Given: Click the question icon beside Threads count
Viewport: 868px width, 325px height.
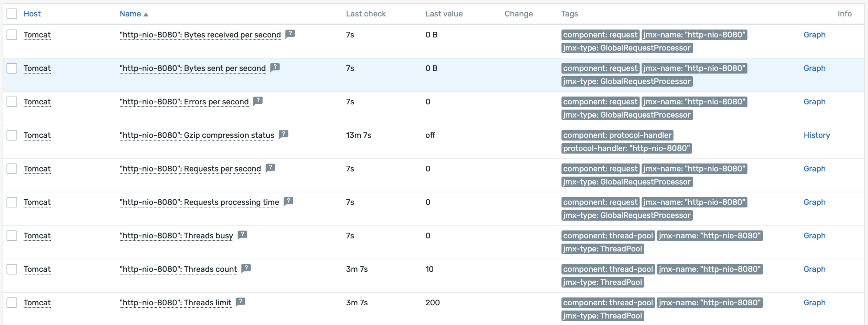Looking at the screenshot, I should 246,268.
